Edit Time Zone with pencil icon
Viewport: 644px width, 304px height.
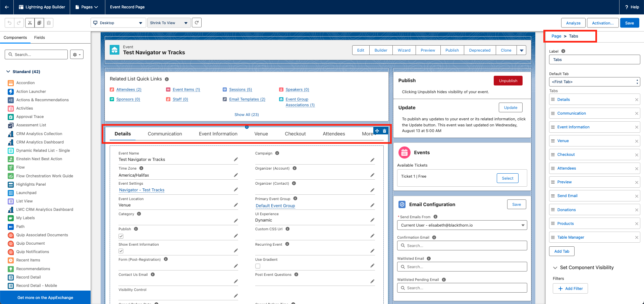tap(236, 175)
